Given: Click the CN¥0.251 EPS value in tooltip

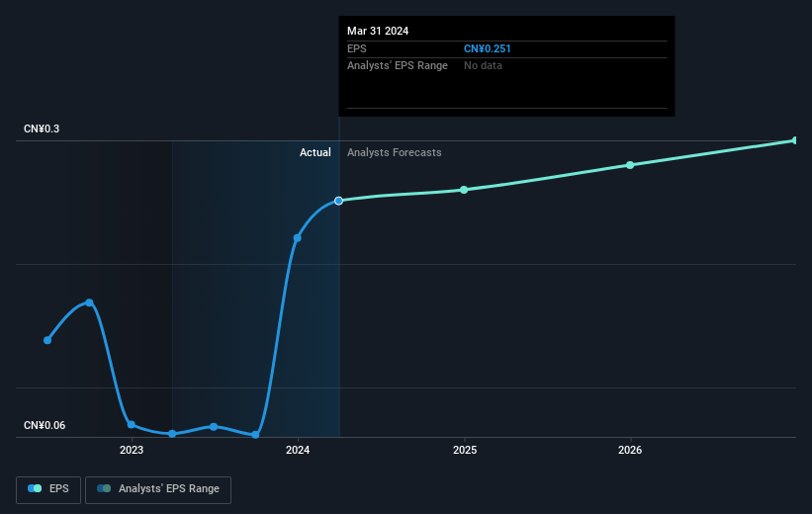Looking at the screenshot, I should [488, 48].
